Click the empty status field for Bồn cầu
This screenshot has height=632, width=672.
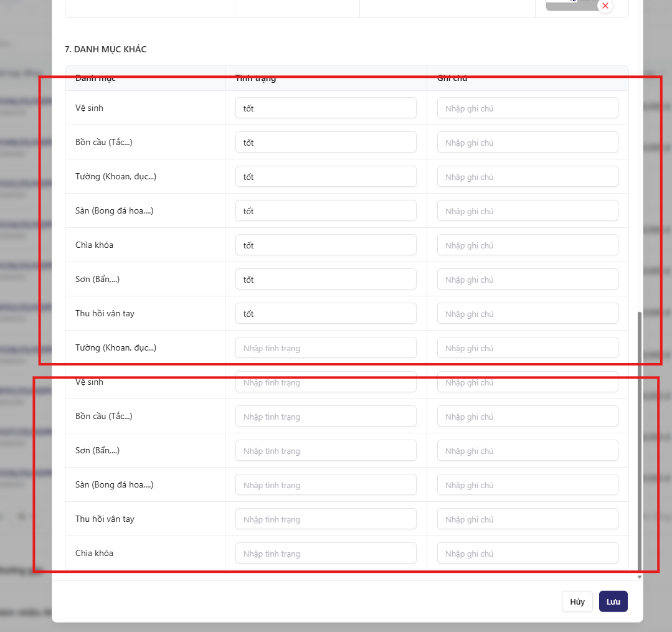coord(326,417)
